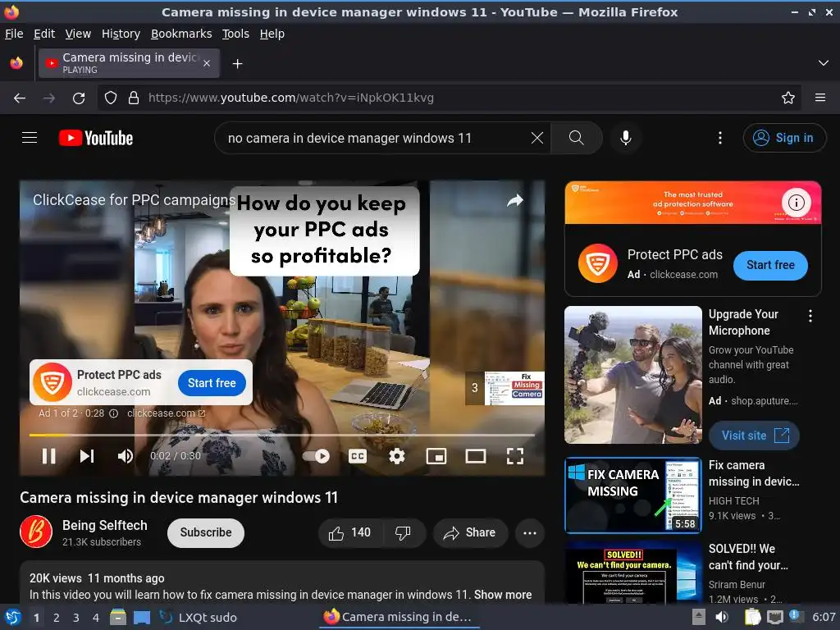Viewport: 840px width, 630px height.
Task: Clear the search box text
Action: click(x=536, y=138)
